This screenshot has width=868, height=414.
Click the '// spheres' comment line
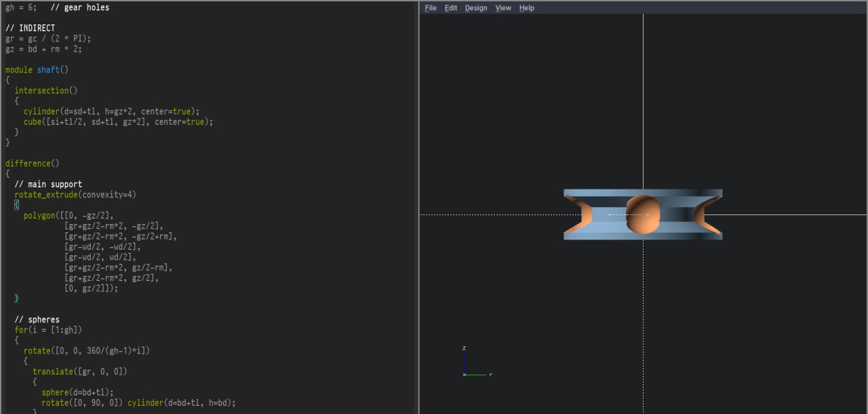pos(37,320)
